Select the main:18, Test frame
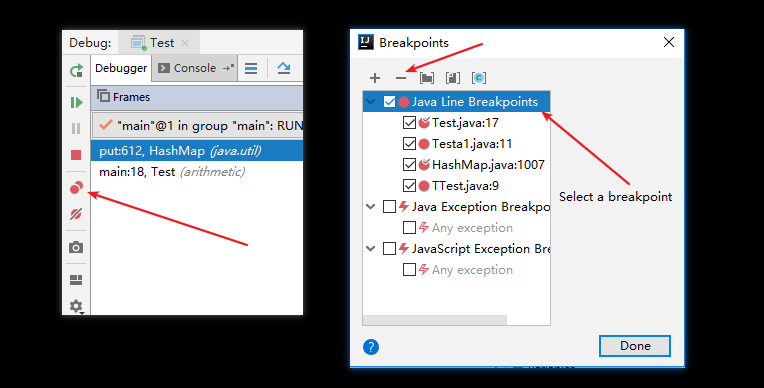The image size is (764, 388). coord(197,172)
